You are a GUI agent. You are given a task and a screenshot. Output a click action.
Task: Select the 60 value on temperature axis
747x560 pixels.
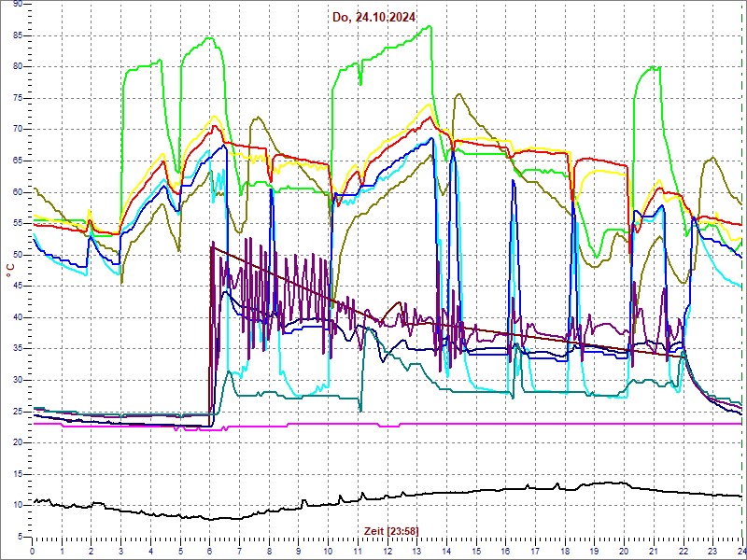pos(17,192)
